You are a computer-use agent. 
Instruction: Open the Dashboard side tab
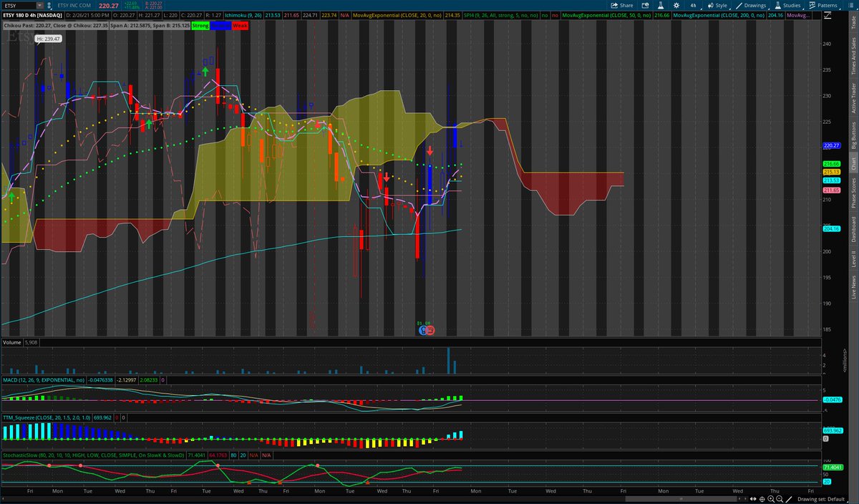[x=853, y=228]
